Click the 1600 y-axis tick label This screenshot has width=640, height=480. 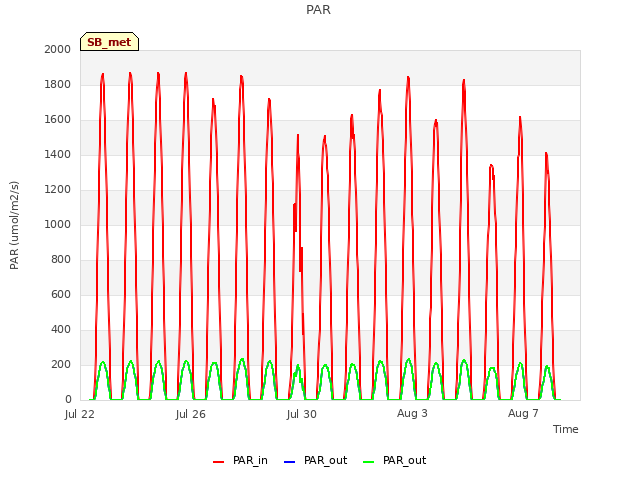[58, 120]
